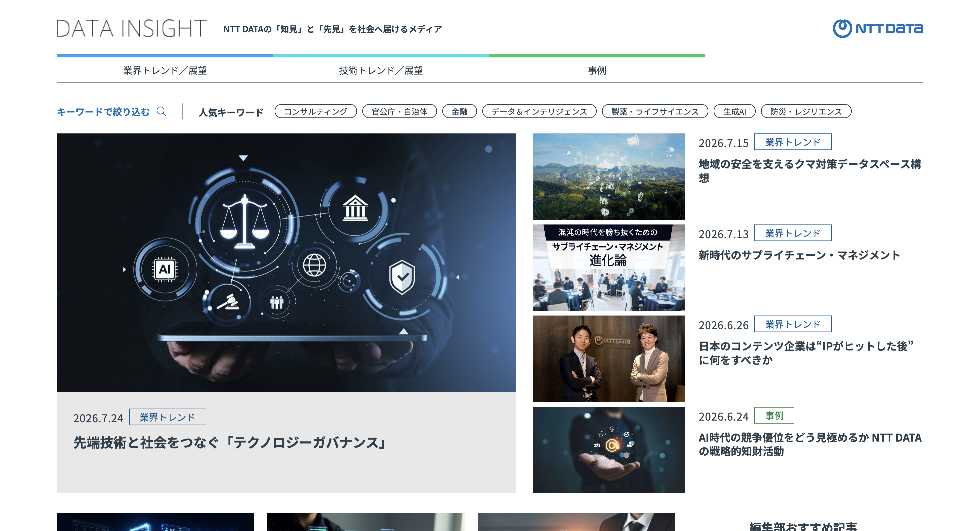Click the 2026.6.26 date text
This screenshot has width=980, height=531.
(724, 325)
